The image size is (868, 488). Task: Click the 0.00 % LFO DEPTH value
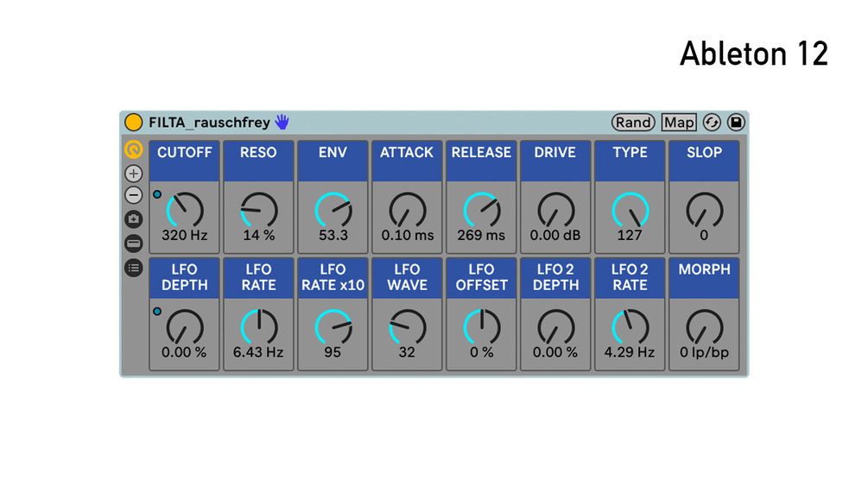184,352
